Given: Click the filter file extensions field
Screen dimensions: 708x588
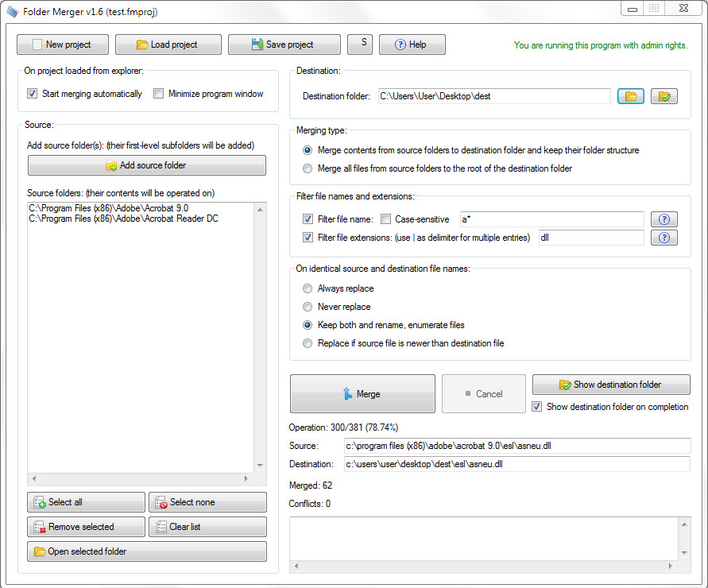Looking at the screenshot, I should 591,238.
